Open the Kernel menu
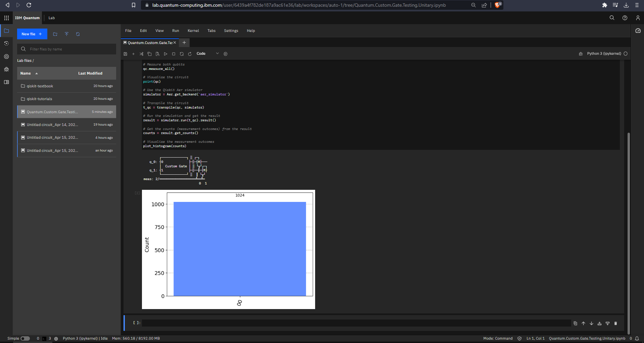 coord(193,31)
